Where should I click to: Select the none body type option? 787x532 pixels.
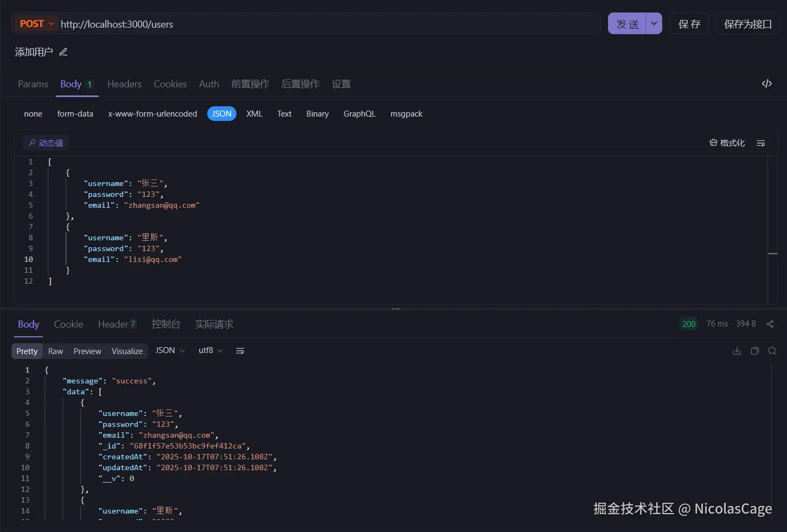33,114
